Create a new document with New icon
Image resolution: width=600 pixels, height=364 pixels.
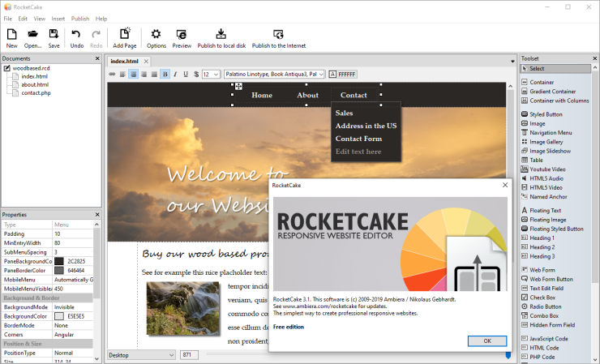coord(11,38)
